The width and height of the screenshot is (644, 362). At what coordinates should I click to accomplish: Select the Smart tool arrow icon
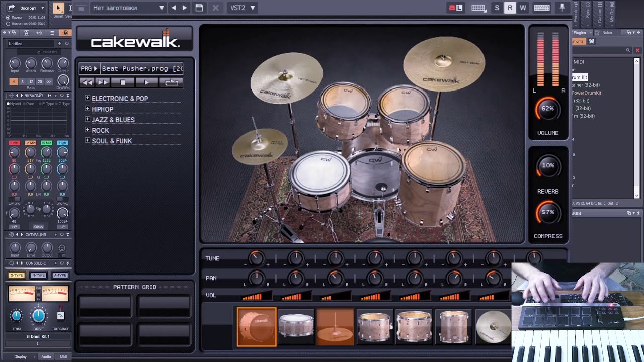coord(58,8)
